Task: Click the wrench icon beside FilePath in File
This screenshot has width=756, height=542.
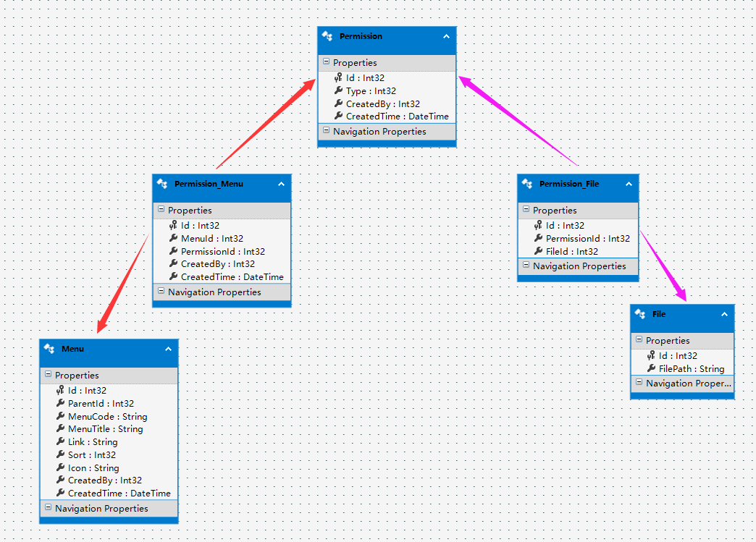Action: click(651, 368)
